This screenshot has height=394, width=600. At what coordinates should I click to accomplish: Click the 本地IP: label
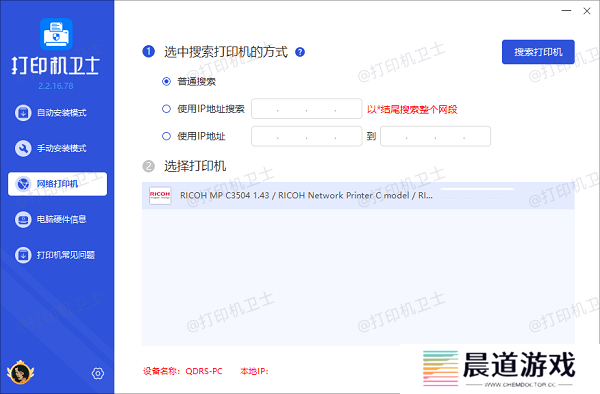coord(254,371)
